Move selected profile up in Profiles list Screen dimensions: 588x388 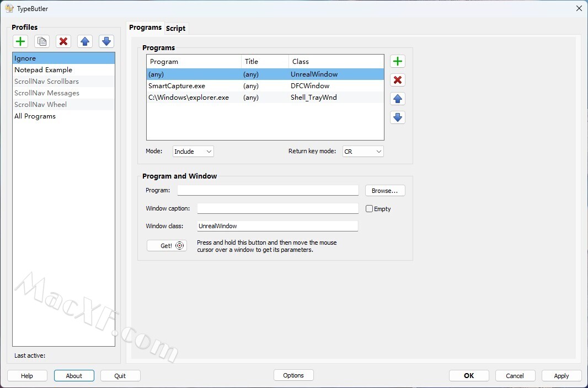(85, 41)
